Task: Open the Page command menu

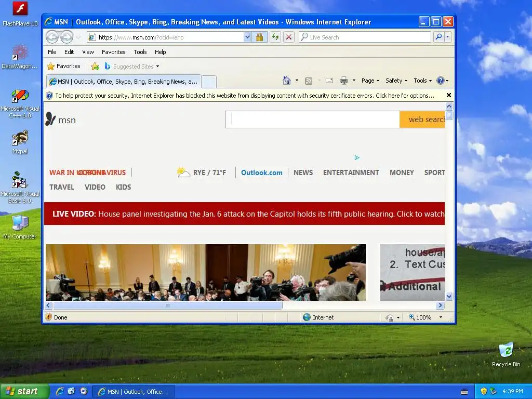Action: [x=370, y=81]
